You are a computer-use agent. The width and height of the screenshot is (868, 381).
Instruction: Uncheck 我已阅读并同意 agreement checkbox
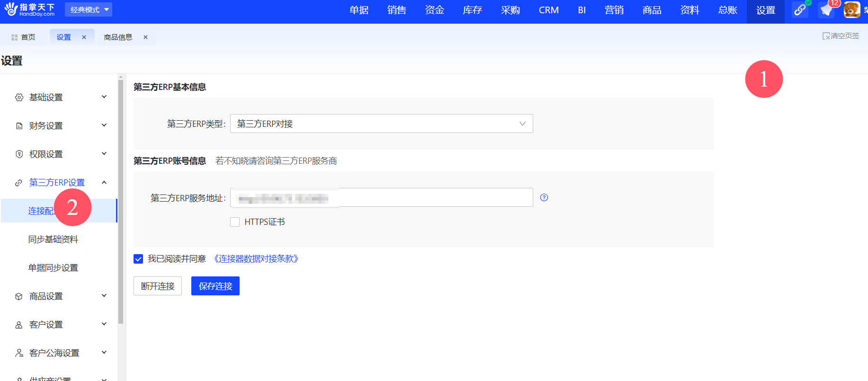138,259
